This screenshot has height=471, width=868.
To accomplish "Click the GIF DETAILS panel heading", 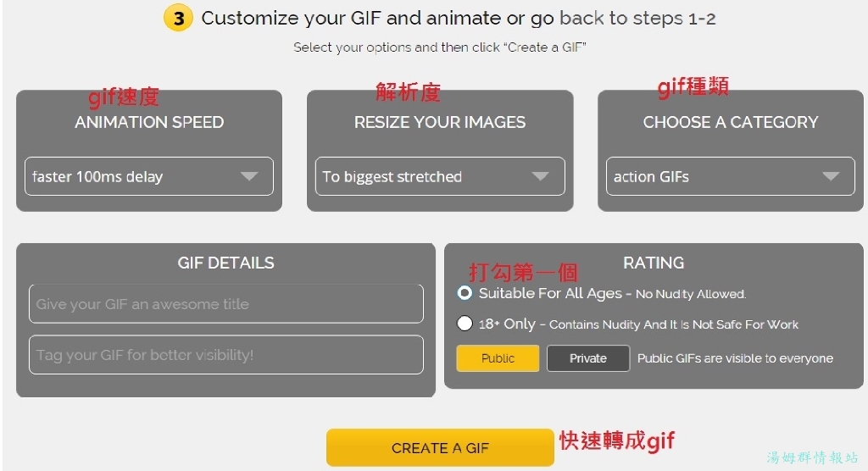I will pyautogui.click(x=225, y=263).
